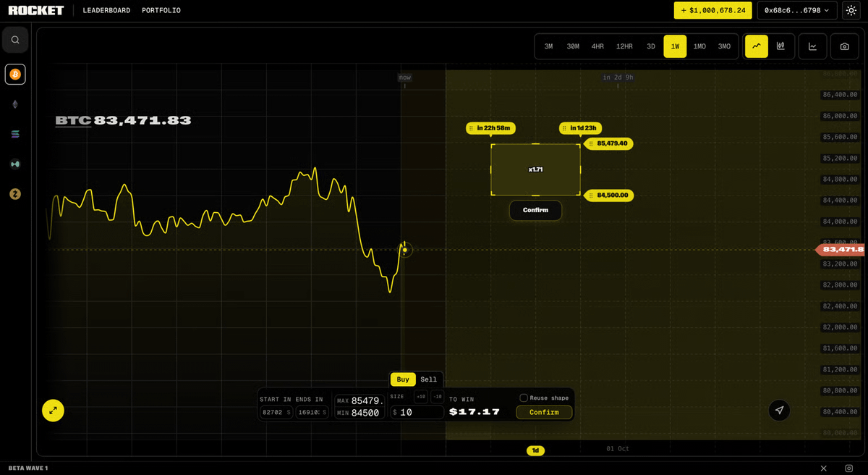Click the 85,479.40 max price handle

[609, 143]
